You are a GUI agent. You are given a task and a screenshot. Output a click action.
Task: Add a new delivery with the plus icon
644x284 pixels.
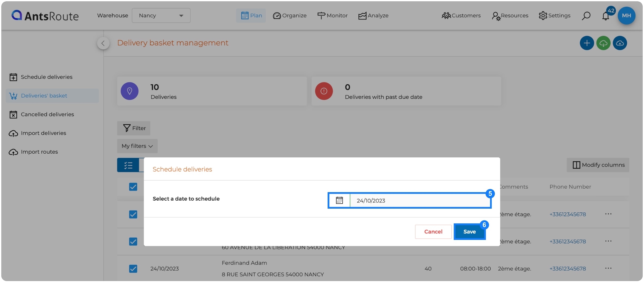tap(587, 43)
